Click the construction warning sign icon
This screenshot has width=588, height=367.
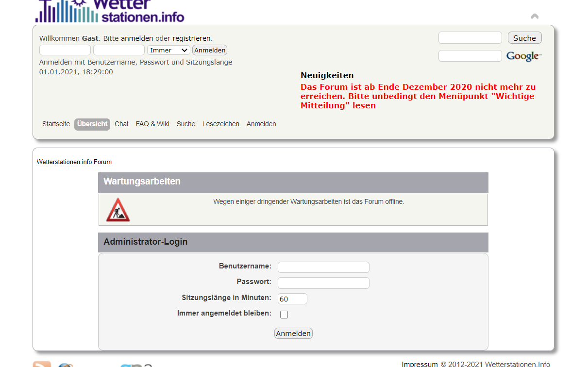118,210
